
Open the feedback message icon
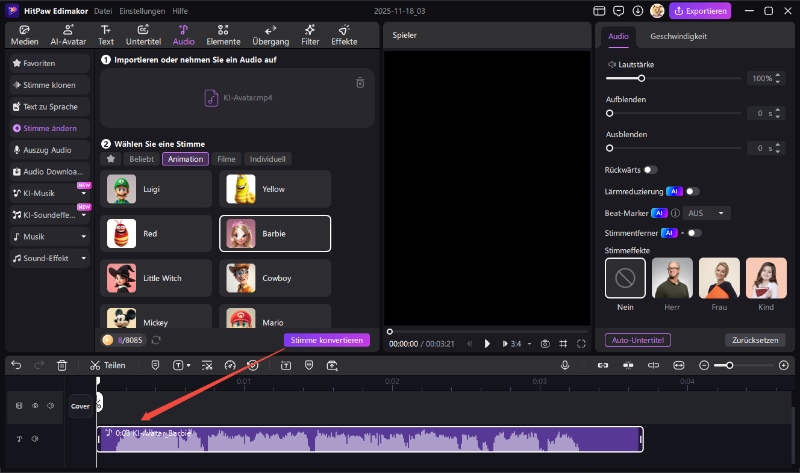618,11
